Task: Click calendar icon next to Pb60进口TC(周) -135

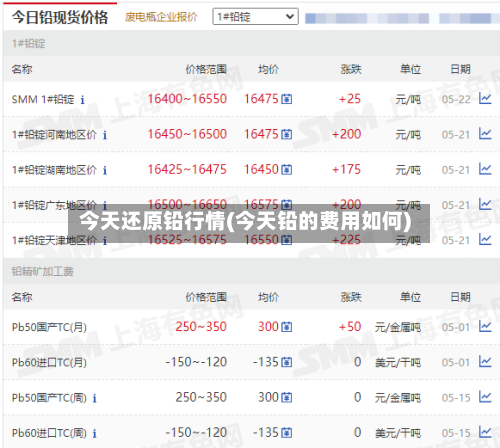Action: point(287,433)
